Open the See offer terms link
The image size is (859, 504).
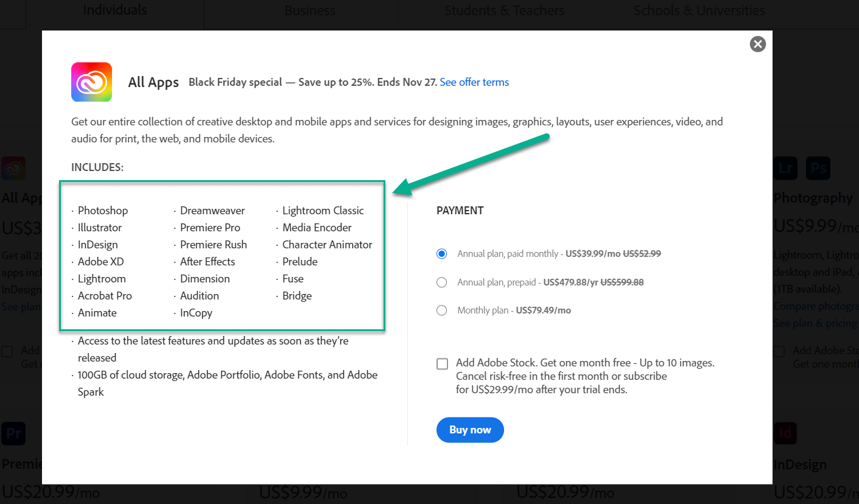pos(474,82)
